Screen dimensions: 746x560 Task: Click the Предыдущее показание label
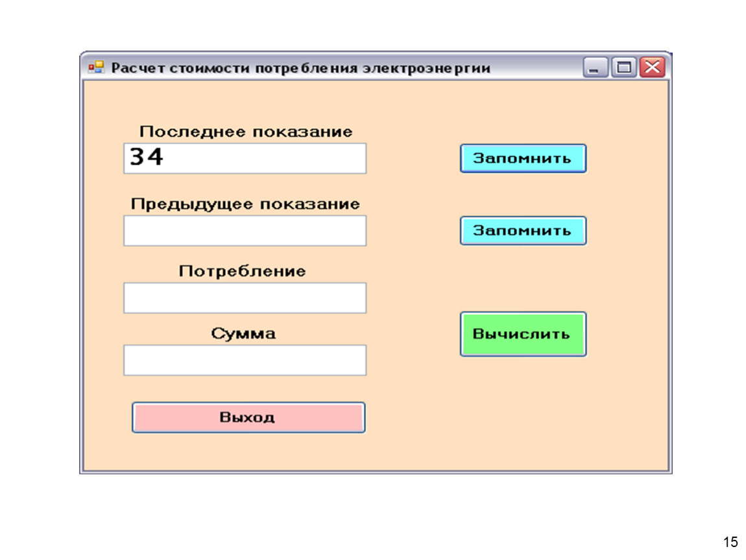pos(245,204)
